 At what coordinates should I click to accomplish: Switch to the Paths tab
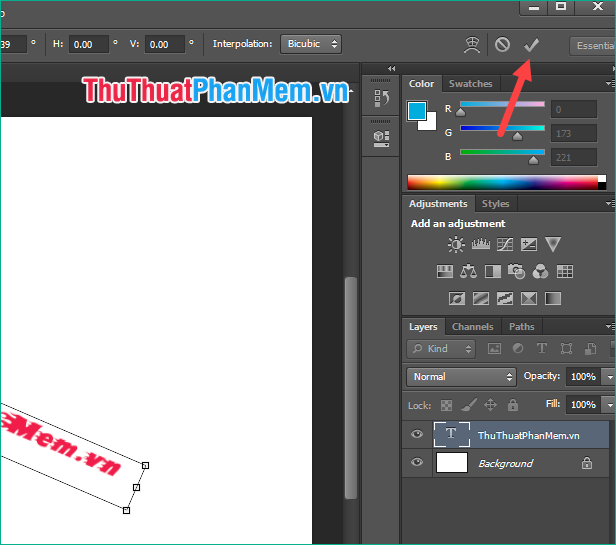click(x=522, y=327)
